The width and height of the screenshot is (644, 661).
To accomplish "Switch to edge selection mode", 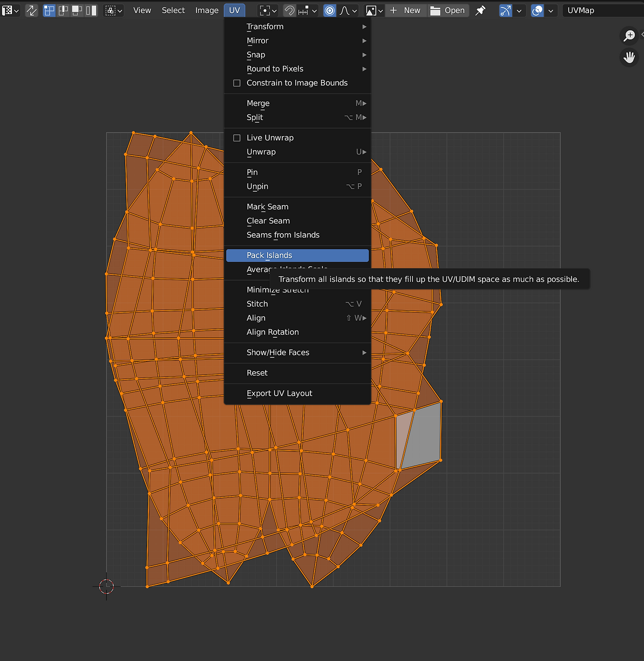I will coord(63,10).
